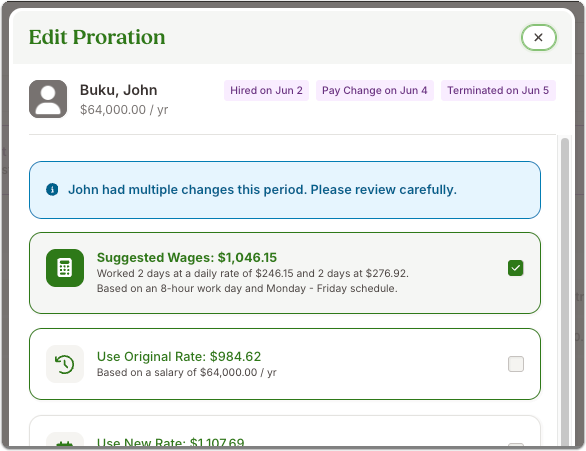Screen dimensions: 586x451
Task: Select the Hired on Jun 2 tag
Action: click(266, 90)
